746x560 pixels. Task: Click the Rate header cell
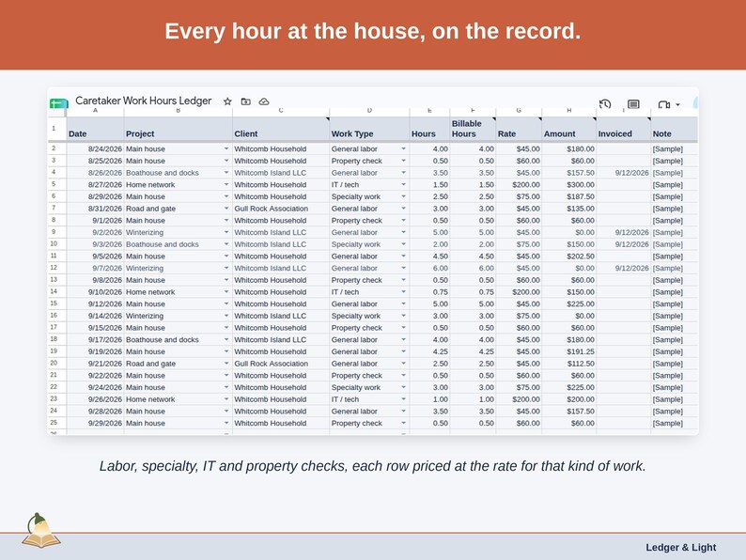point(519,129)
